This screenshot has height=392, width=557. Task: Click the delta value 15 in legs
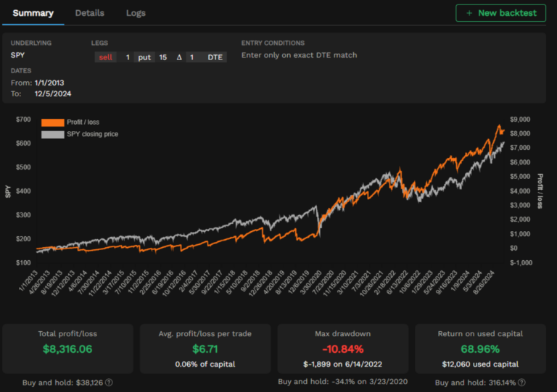coord(163,57)
